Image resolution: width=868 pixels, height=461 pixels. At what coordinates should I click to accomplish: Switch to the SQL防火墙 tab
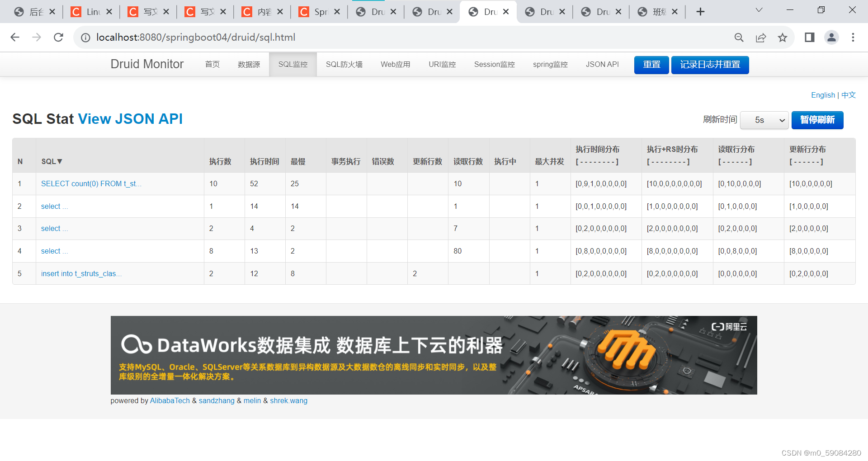click(344, 64)
